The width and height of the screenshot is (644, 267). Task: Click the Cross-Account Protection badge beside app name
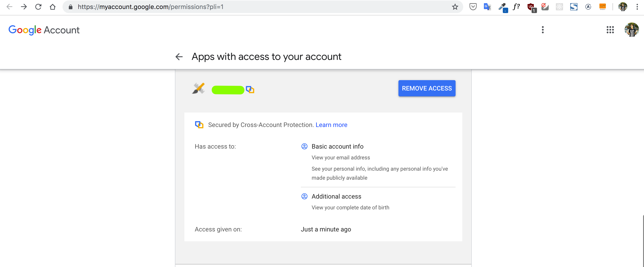pos(250,89)
